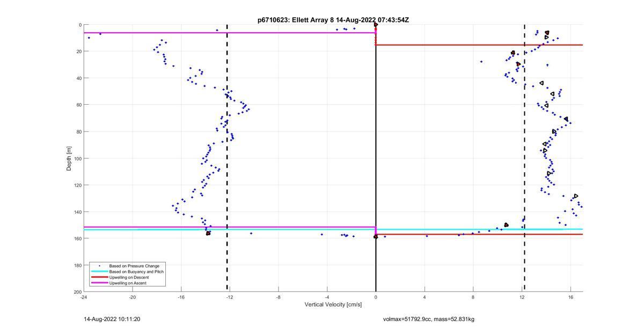Click the depth axis tick label '160'

point(77,238)
